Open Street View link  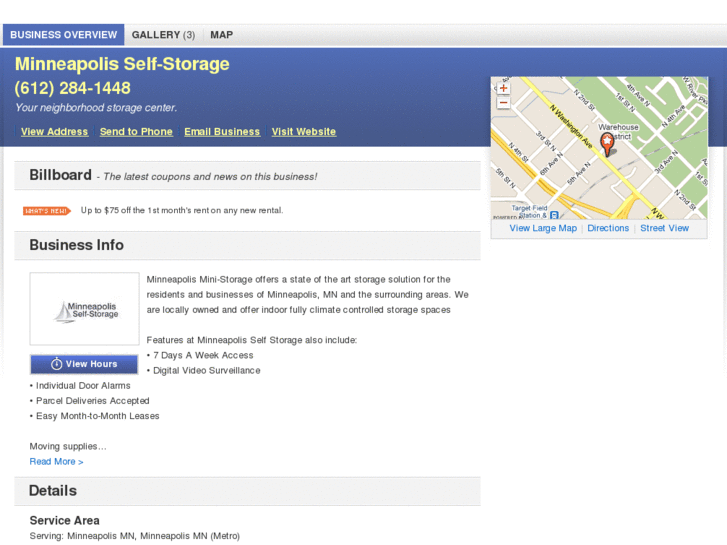(664, 228)
